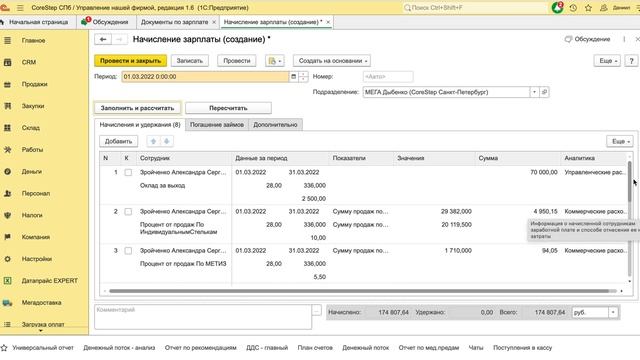This screenshot has height=360, width=640.
Task: Open the Персонал section icon
Action: 7,193
